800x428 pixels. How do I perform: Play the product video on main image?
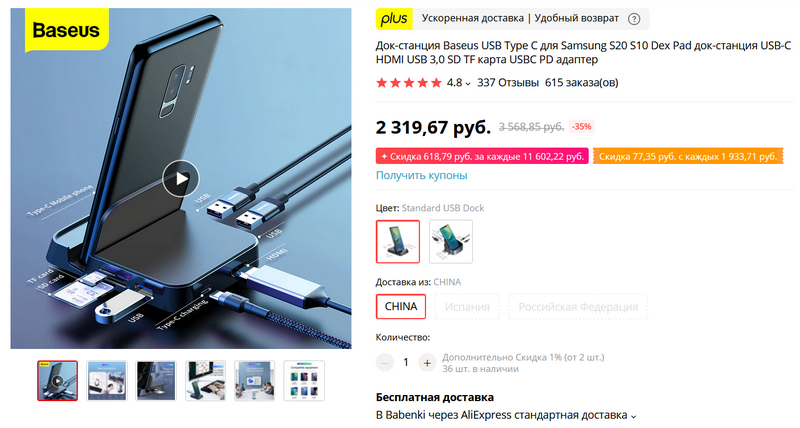coord(181,179)
